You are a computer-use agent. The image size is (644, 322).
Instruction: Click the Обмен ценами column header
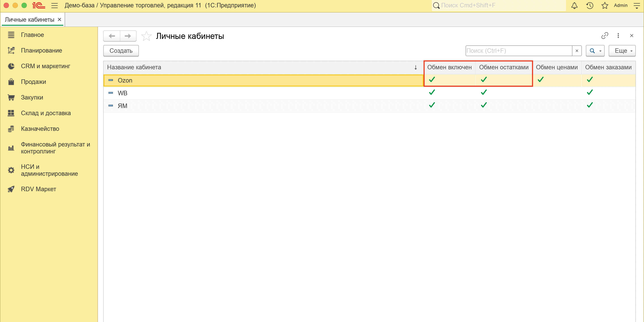point(557,67)
